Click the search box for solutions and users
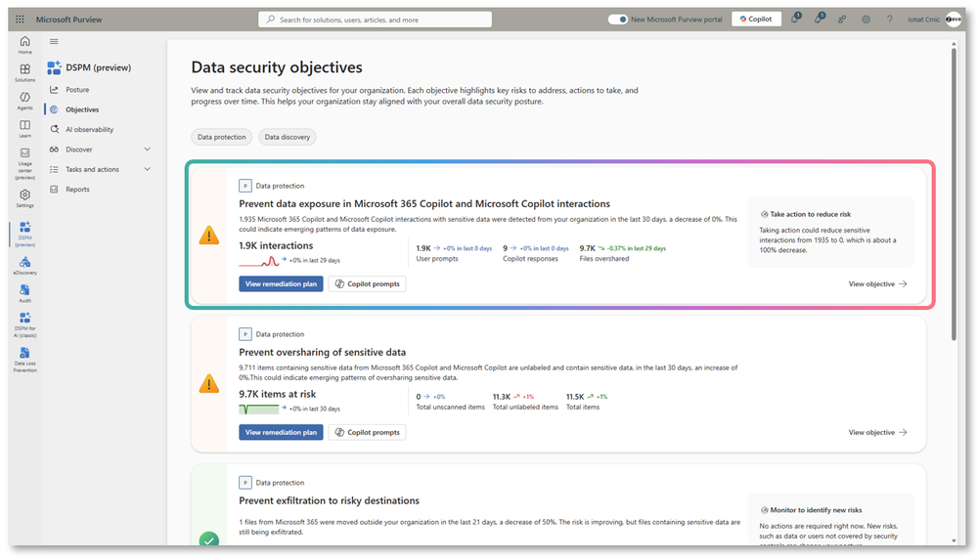Screen dimensions: 977x560 [376, 20]
